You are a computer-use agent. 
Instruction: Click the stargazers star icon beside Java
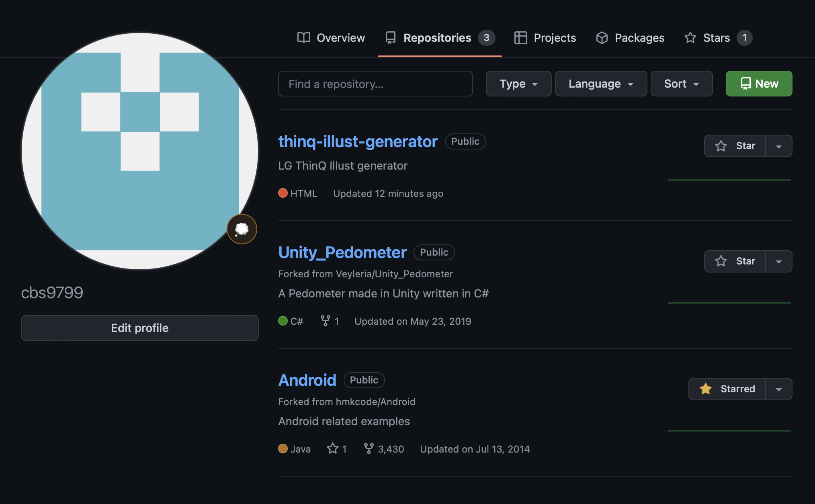tap(332, 449)
